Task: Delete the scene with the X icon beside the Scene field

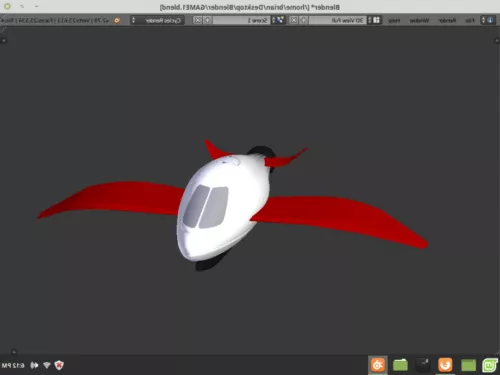Action: click(x=198, y=20)
